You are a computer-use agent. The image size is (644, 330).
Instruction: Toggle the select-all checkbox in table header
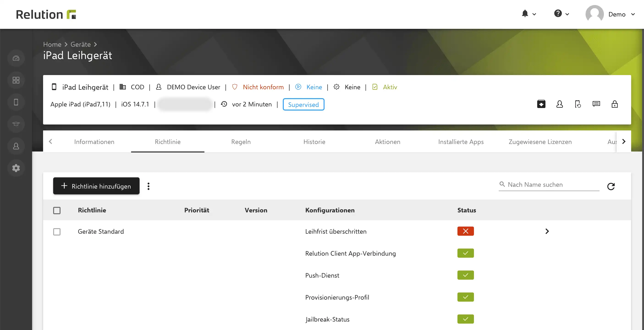tap(57, 211)
